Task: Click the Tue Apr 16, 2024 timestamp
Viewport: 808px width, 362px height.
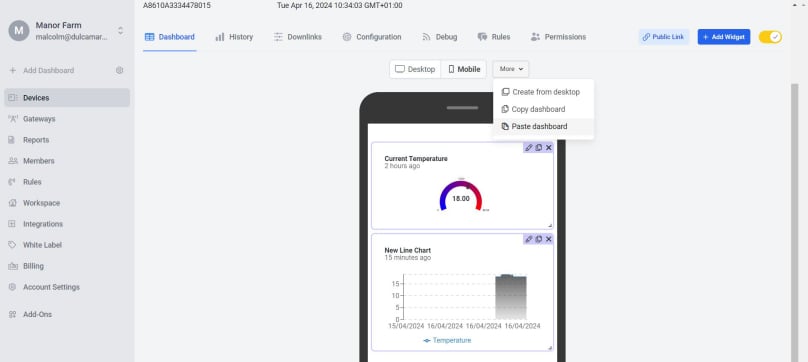Action: [x=340, y=6]
